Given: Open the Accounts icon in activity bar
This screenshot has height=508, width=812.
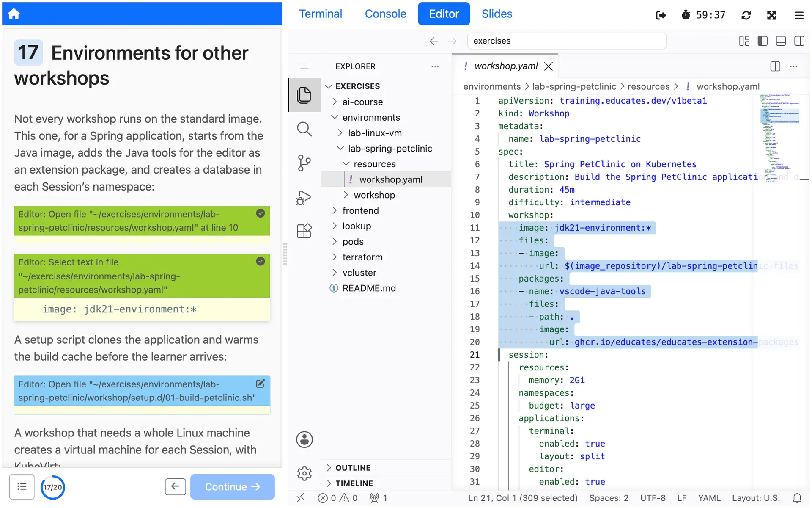Looking at the screenshot, I should [x=304, y=439].
